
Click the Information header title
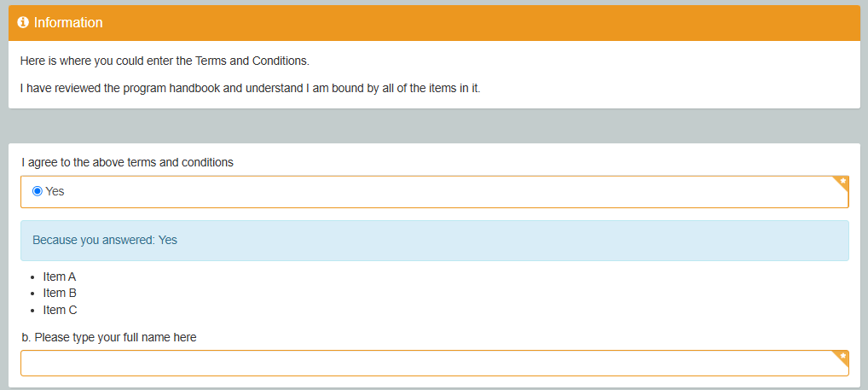[x=68, y=23]
